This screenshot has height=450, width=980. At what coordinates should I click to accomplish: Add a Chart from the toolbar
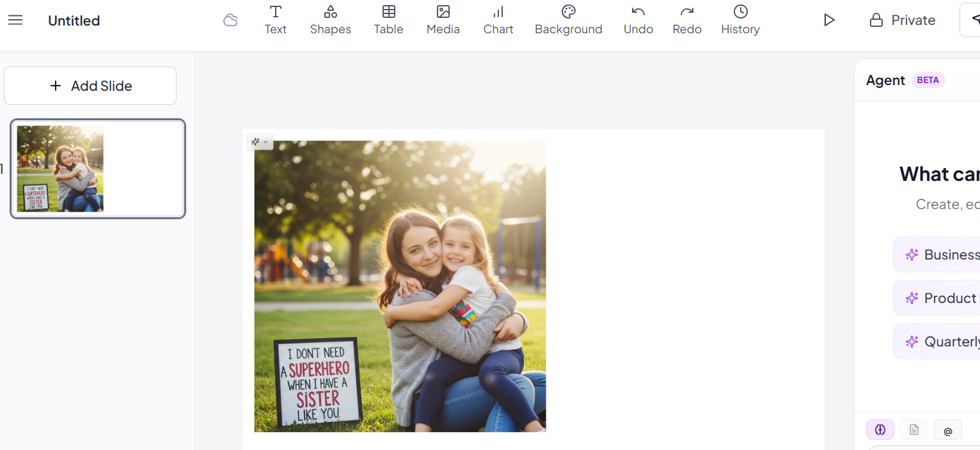tap(498, 20)
